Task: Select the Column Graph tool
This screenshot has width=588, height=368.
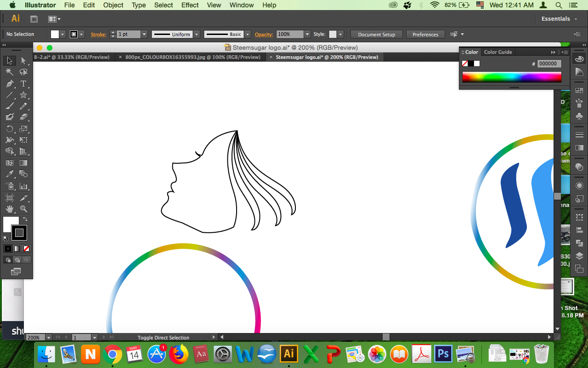Action: (23, 186)
